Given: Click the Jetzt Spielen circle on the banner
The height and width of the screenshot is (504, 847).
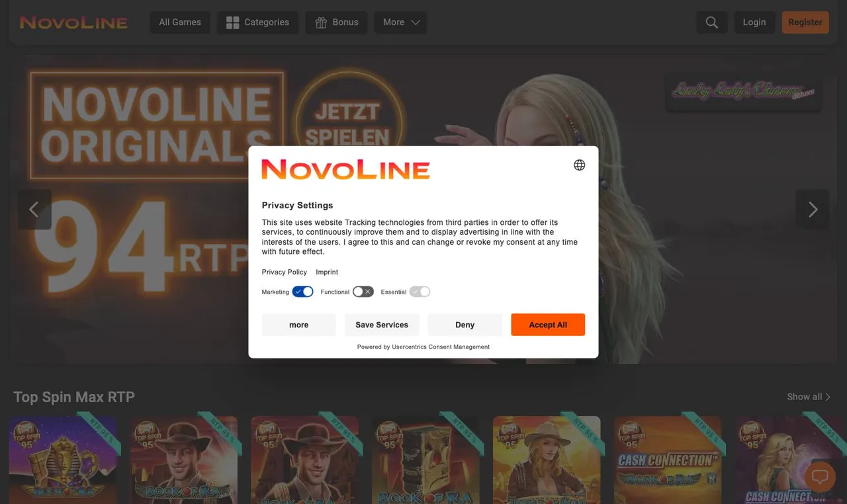Looking at the screenshot, I should pos(348,122).
